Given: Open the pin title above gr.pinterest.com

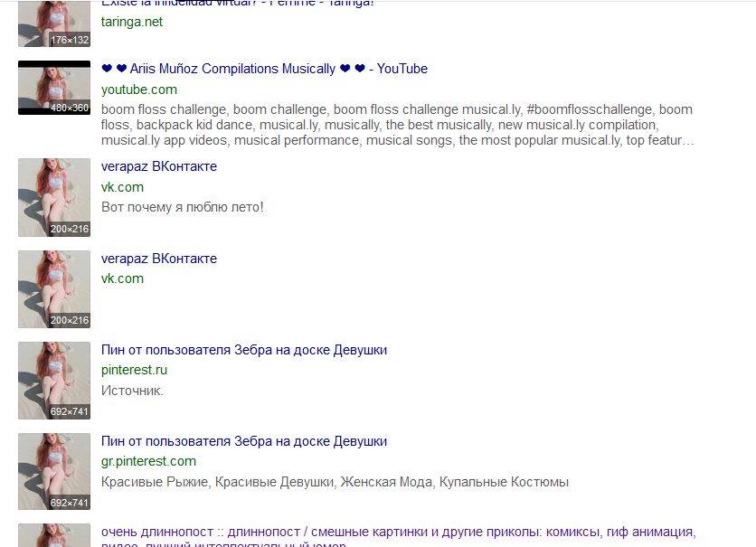Looking at the screenshot, I should click(244, 441).
